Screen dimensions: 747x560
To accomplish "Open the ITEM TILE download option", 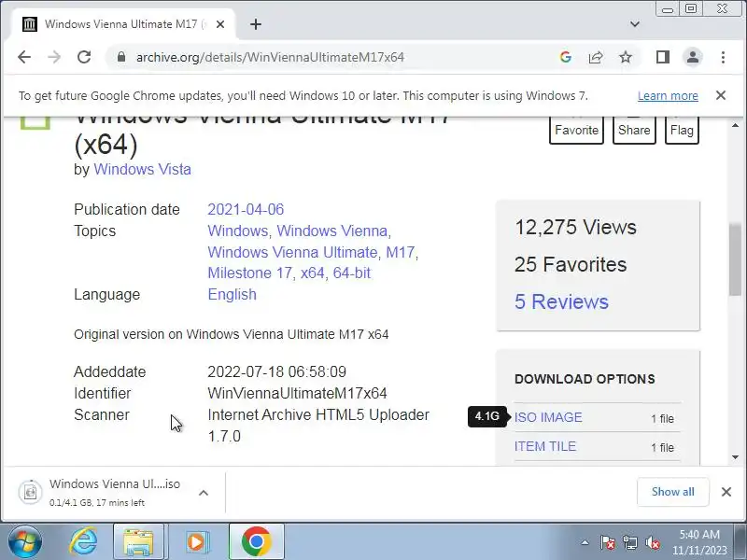I will coord(545,447).
